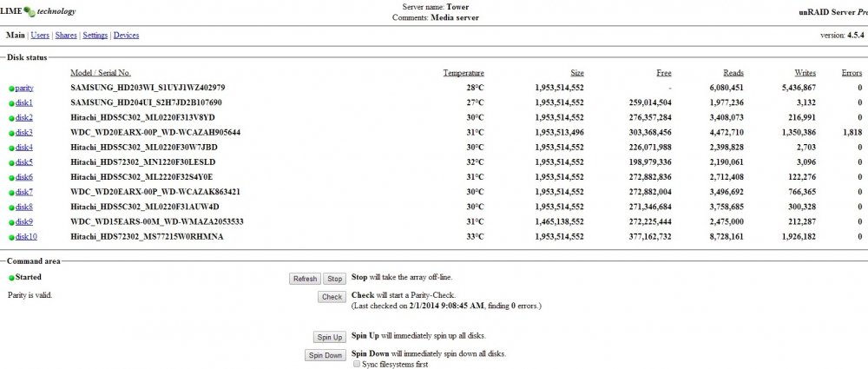Image resolution: width=868 pixels, height=369 pixels.
Task: Select the Main tab
Action: (16, 36)
